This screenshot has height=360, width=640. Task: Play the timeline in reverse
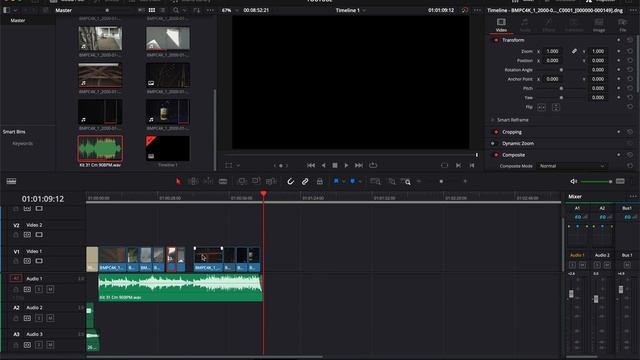pyautogui.click(x=324, y=165)
